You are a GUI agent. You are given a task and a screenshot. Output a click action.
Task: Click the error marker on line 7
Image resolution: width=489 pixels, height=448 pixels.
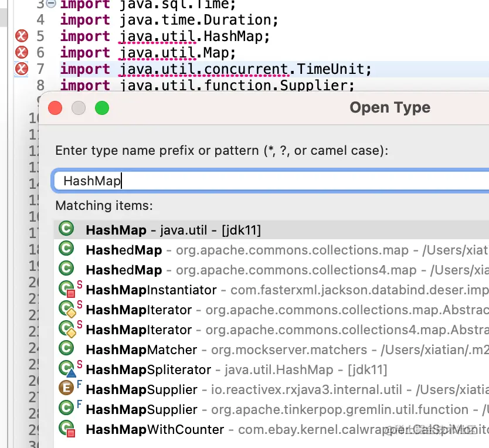tap(22, 69)
